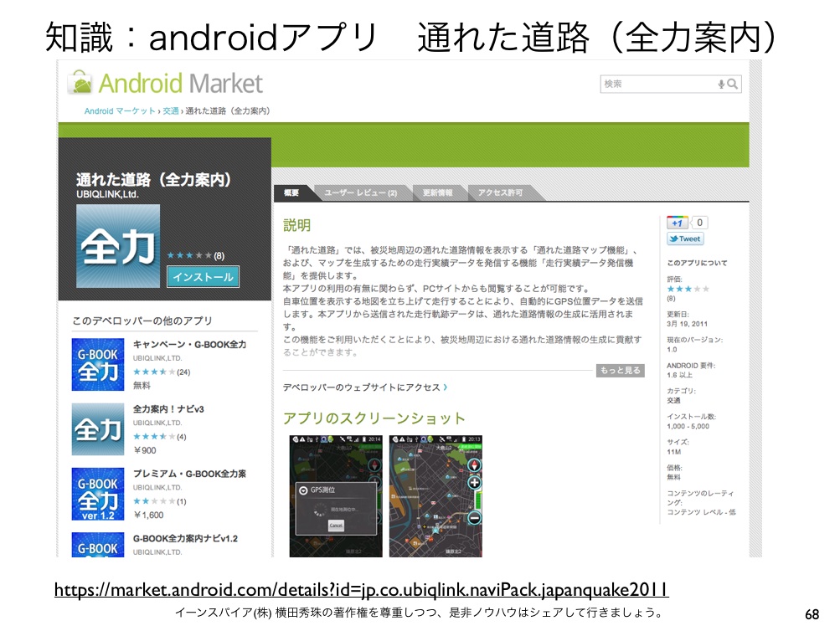The height and width of the screenshot is (631, 840).
Task: Click the Tweet button
Action: coord(685,239)
